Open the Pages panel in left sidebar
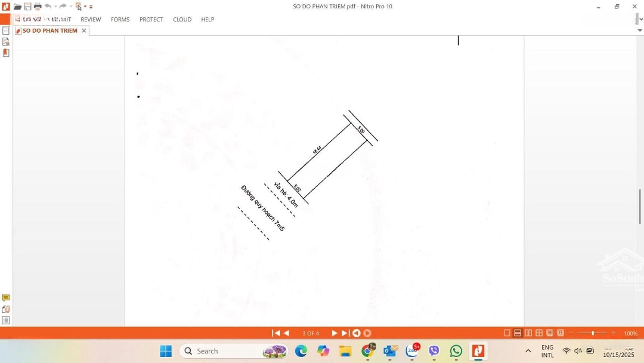This screenshot has width=644, height=363. click(x=6, y=30)
